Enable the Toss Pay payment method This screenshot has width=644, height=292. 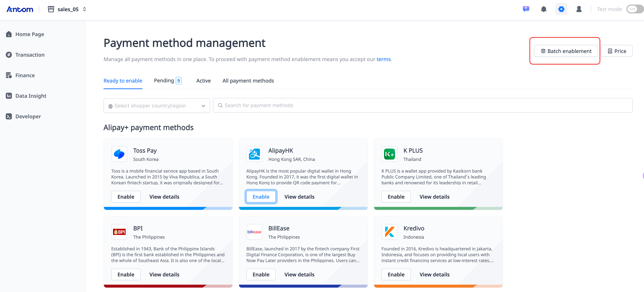[126, 197]
